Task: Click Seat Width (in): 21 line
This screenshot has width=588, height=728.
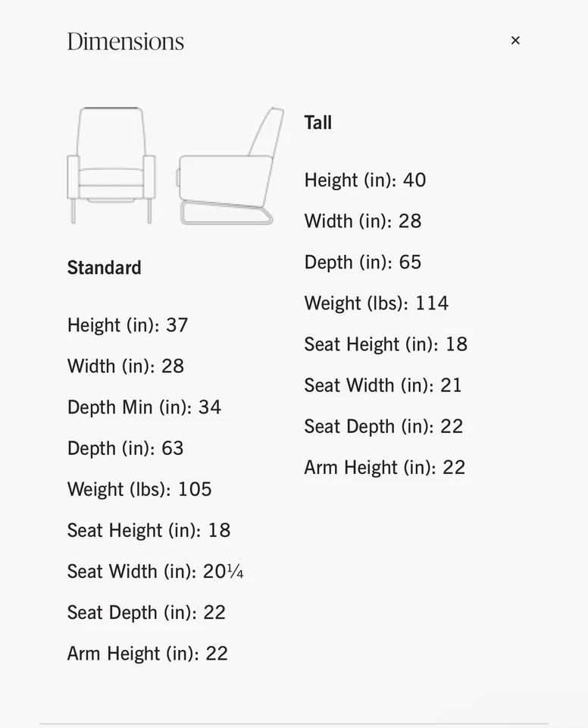Action: pyautogui.click(x=383, y=385)
